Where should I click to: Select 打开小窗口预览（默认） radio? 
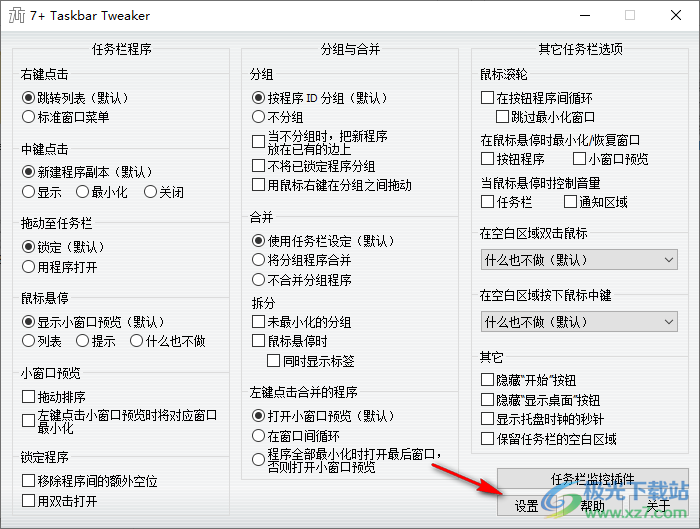[x=258, y=416]
